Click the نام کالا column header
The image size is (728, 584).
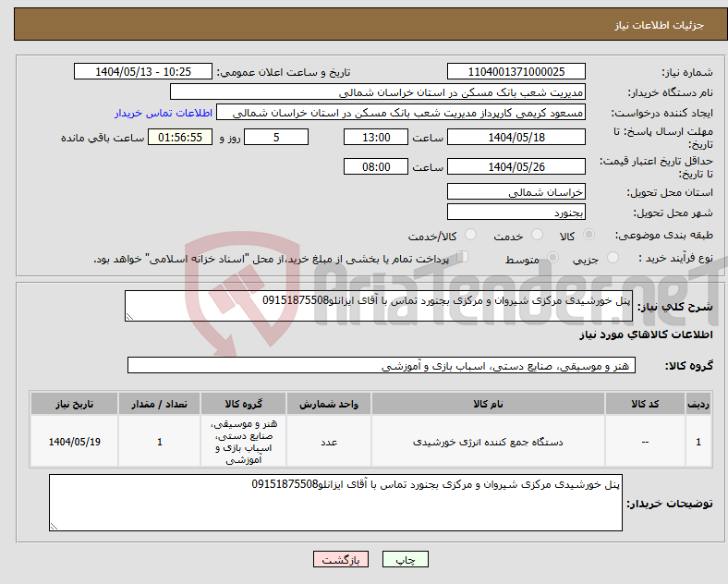click(488, 404)
